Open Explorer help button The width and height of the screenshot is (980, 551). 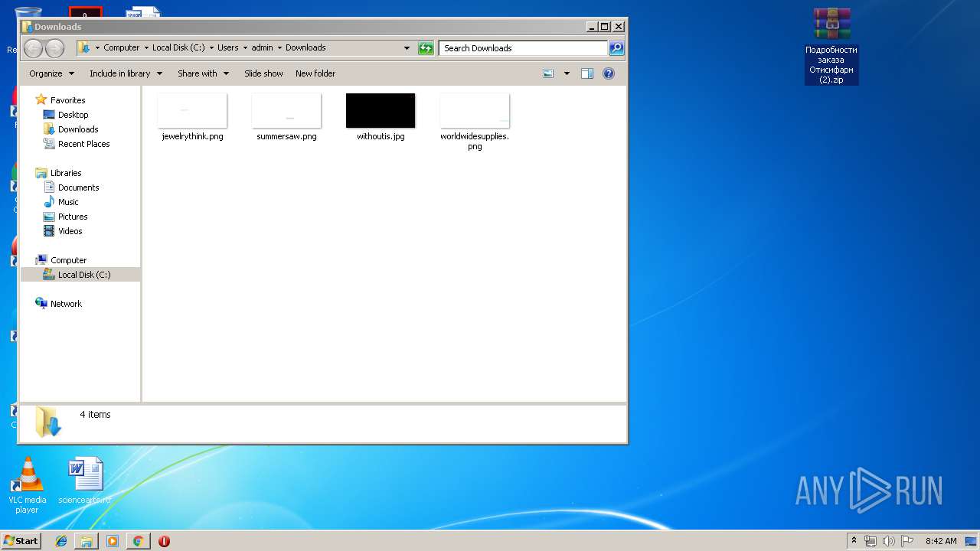[x=609, y=73]
